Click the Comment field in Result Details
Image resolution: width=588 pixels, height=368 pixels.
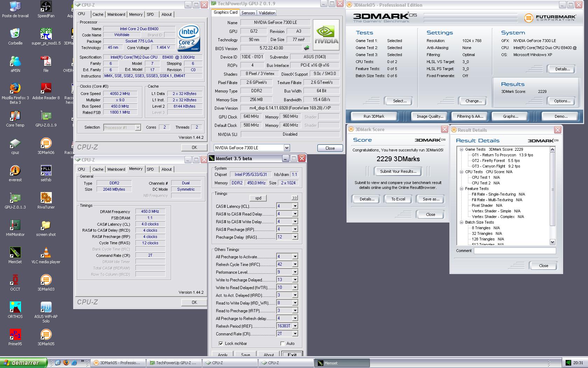(514, 251)
